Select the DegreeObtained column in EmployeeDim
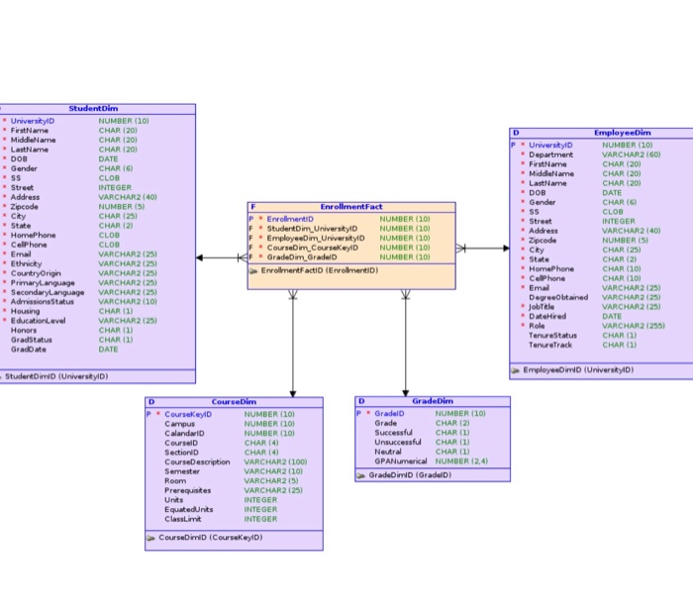Screen dimensions: 693x616 tap(558, 297)
